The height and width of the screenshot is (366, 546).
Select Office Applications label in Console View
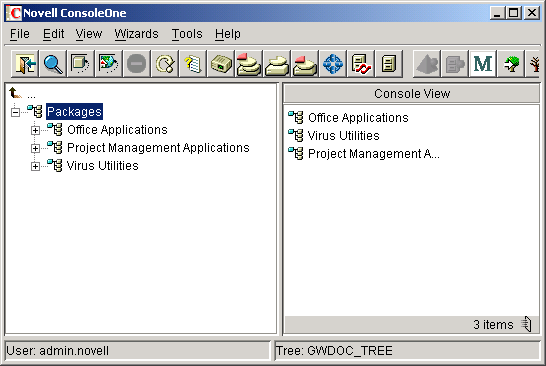coord(358,118)
